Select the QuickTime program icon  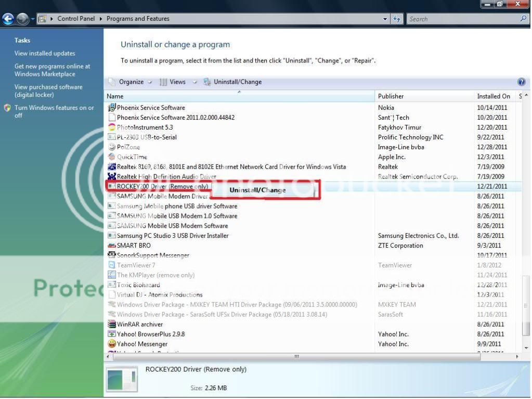pos(112,157)
